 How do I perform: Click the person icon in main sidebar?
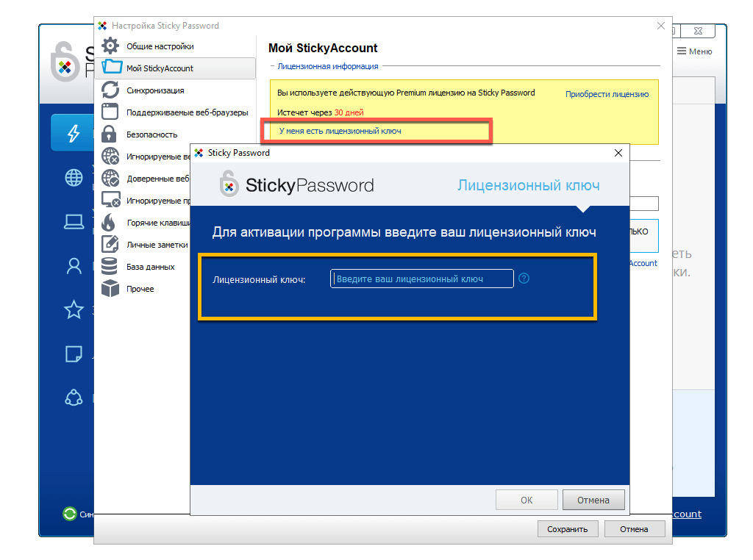(x=74, y=266)
